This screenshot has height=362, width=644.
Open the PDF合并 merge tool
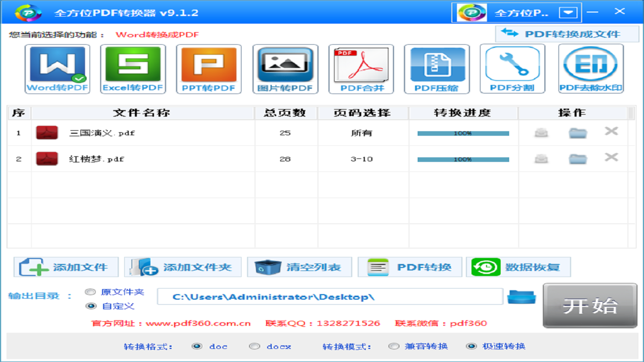point(361,68)
